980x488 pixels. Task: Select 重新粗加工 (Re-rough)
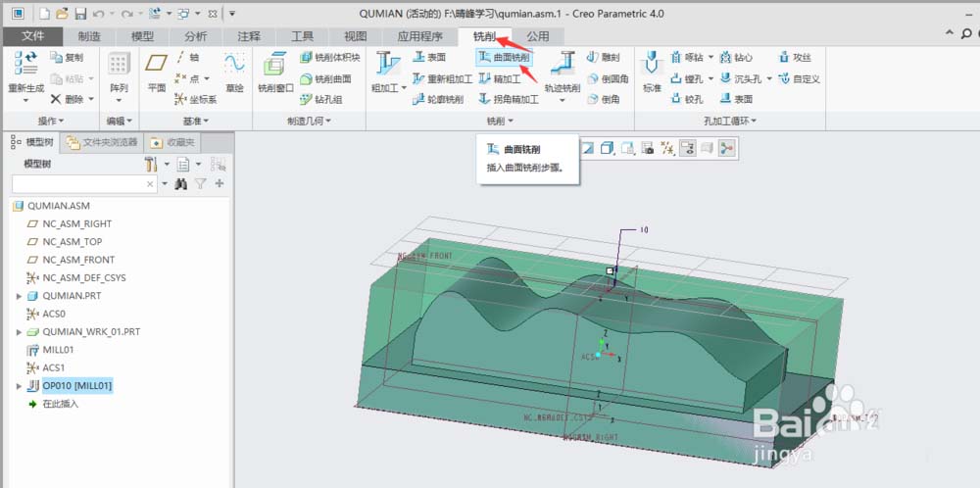coord(442,78)
